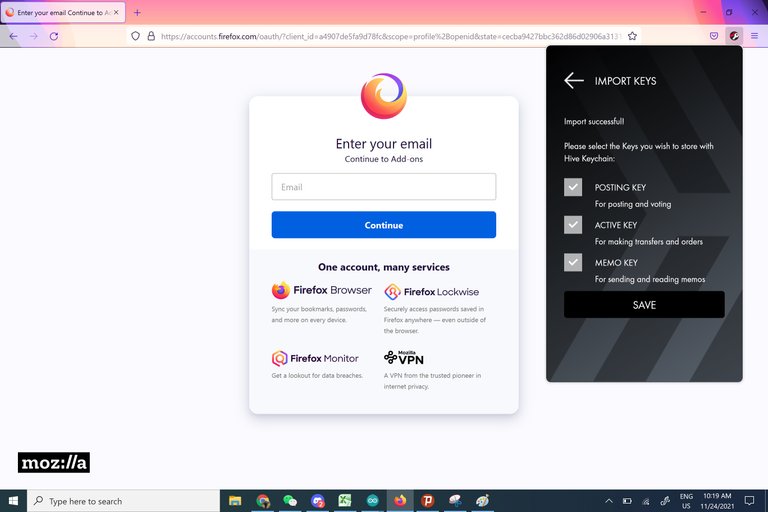Show hidden system tray icons
This screenshot has height=512, width=768.
coord(608,501)
